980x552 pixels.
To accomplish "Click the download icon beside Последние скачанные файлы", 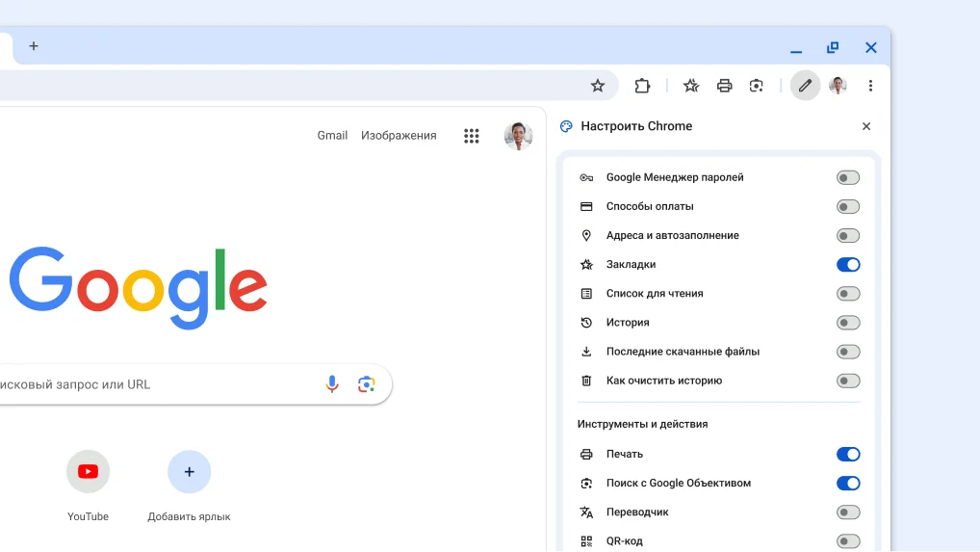I will (586, 352).
